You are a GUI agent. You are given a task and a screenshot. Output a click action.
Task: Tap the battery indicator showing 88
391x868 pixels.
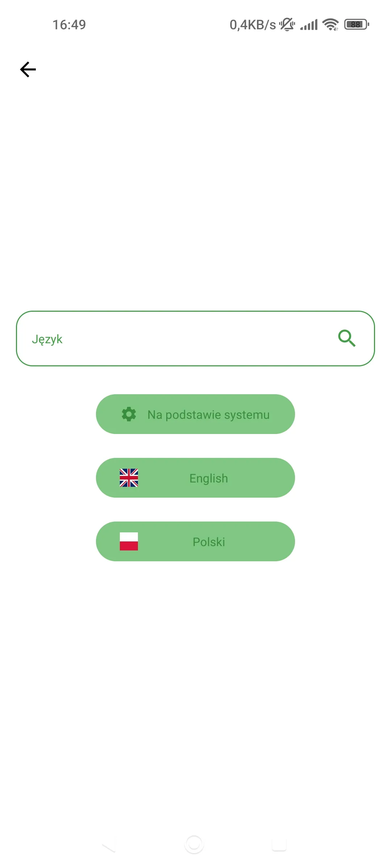(355, 24)
